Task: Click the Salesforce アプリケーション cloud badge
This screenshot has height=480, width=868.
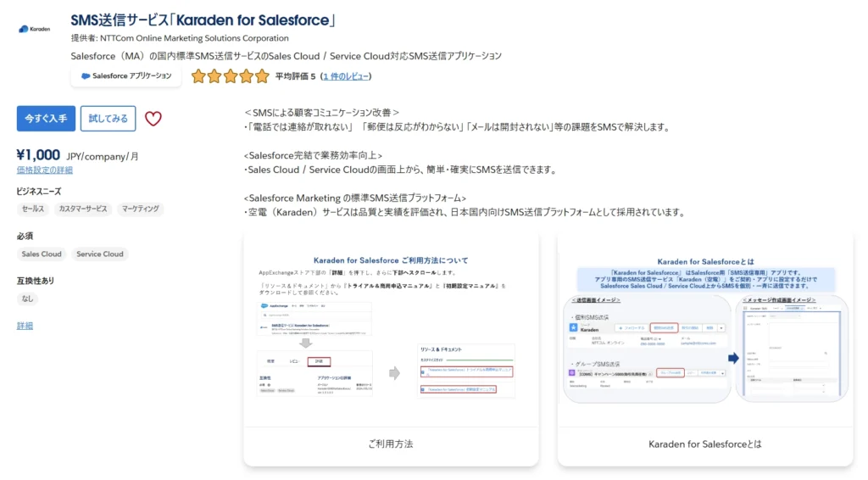Action: click(125, 76)
